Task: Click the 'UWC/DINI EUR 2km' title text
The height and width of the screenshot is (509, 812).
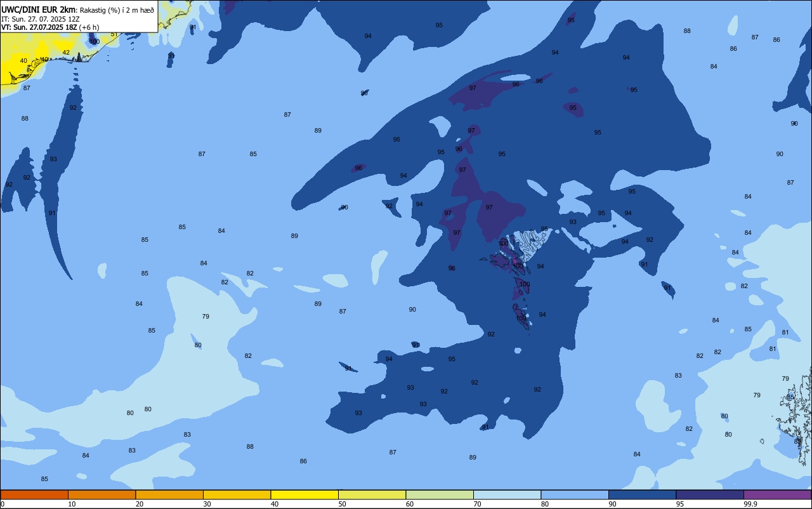Action: pos(38,10)
